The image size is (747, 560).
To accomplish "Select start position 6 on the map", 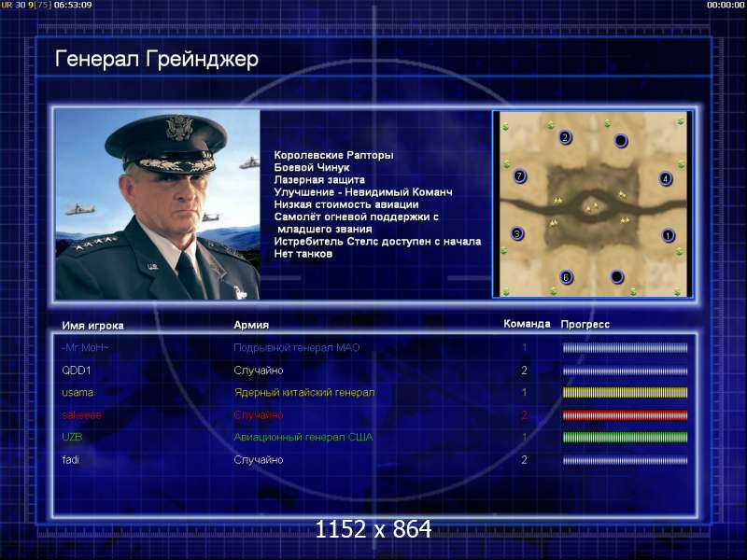I will (x=566, y=277).
